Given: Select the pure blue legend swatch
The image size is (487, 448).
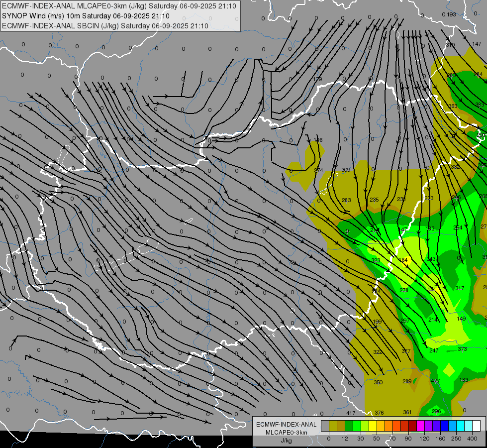Looking at the screenshot, I should [x=444, y=426].
